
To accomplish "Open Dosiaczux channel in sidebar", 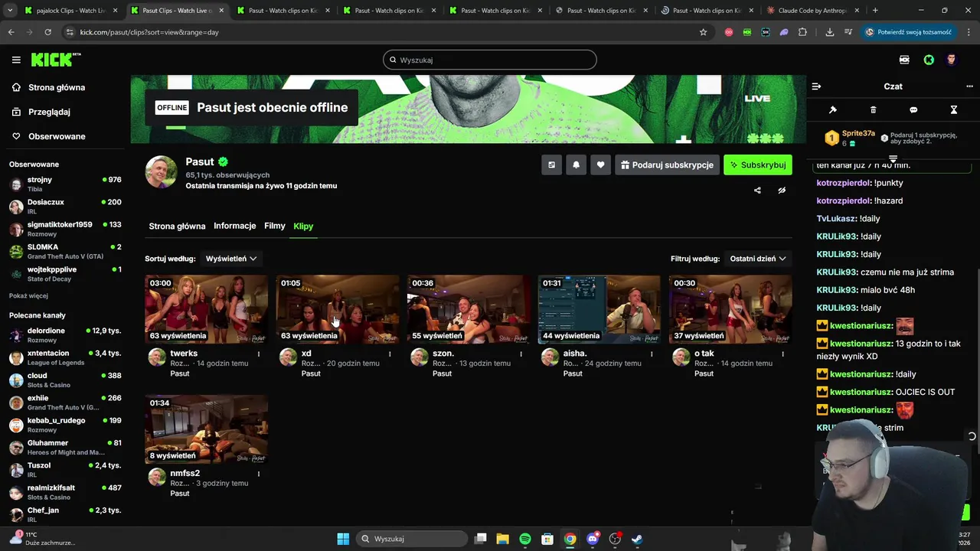I will coord(65,207).
